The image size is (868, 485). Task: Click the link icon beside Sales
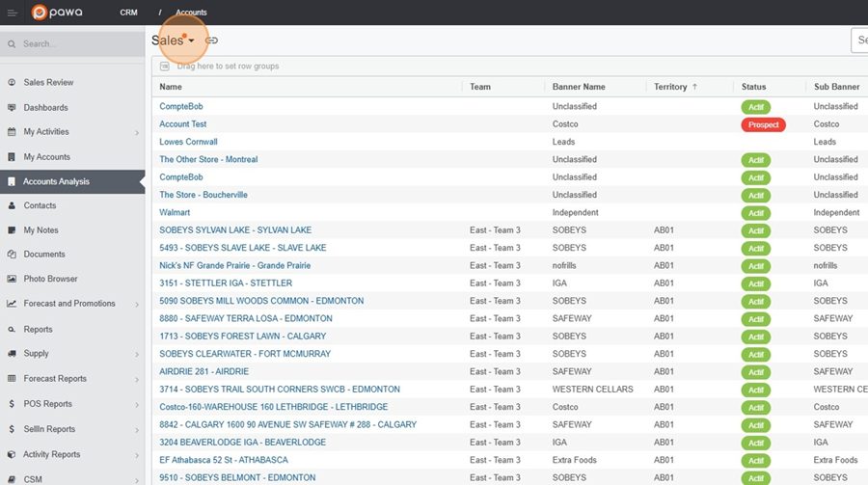coord(211,40)
